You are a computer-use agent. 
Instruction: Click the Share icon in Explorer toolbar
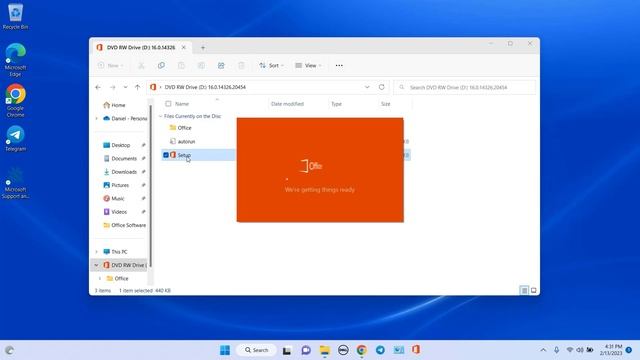pos(221,65)
